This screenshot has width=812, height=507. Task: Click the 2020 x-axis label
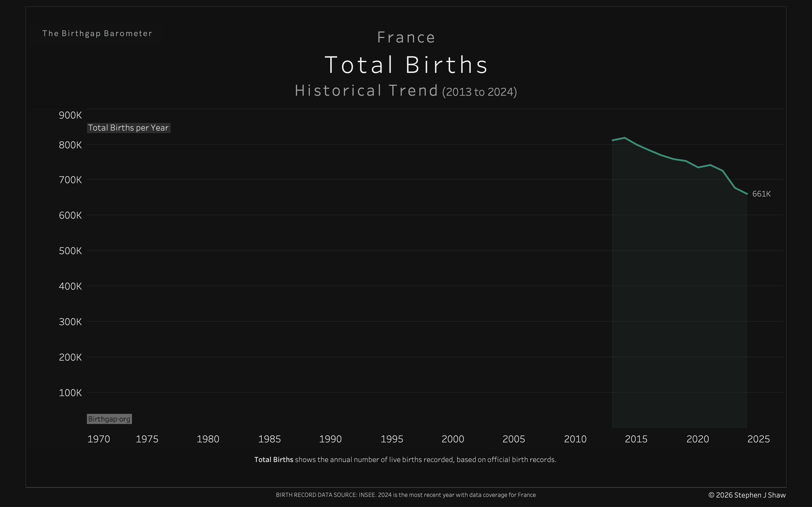coord(697,439)
